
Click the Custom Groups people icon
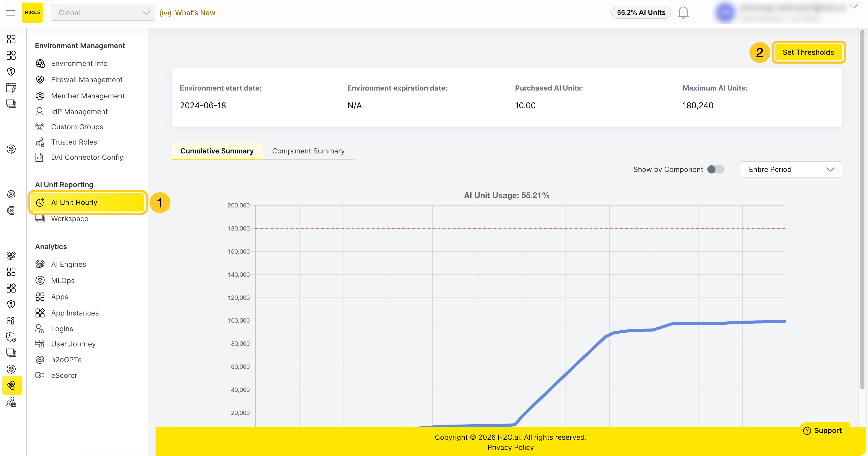tap(40, 127)
